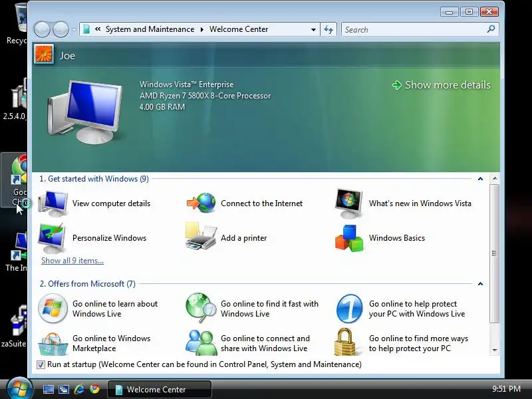Click the Forward navigation button

[x=61, y=29]
